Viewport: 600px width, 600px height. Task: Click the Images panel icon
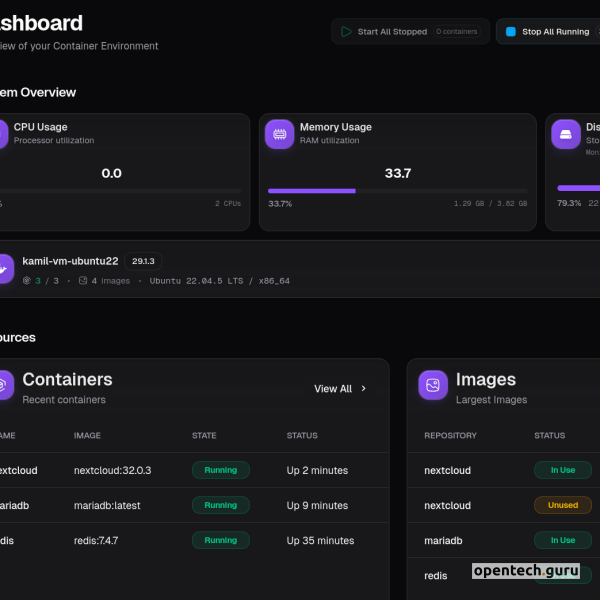pos(433,385)
